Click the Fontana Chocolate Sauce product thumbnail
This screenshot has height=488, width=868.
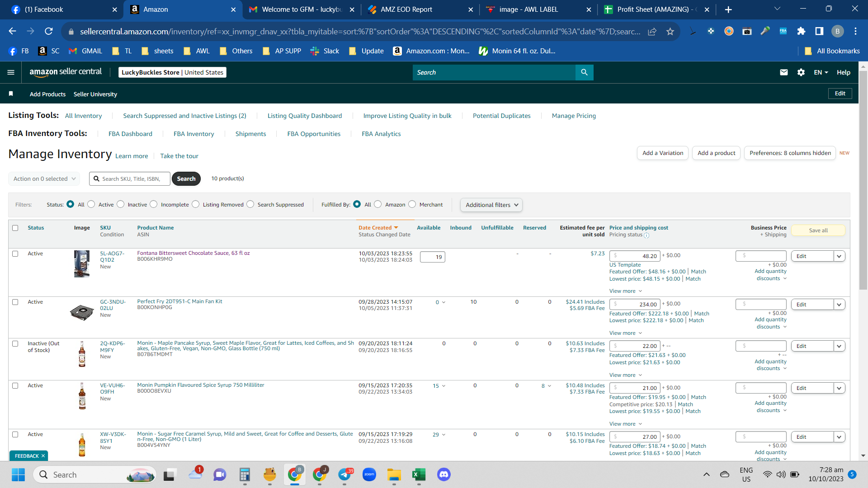click(82, 264)
